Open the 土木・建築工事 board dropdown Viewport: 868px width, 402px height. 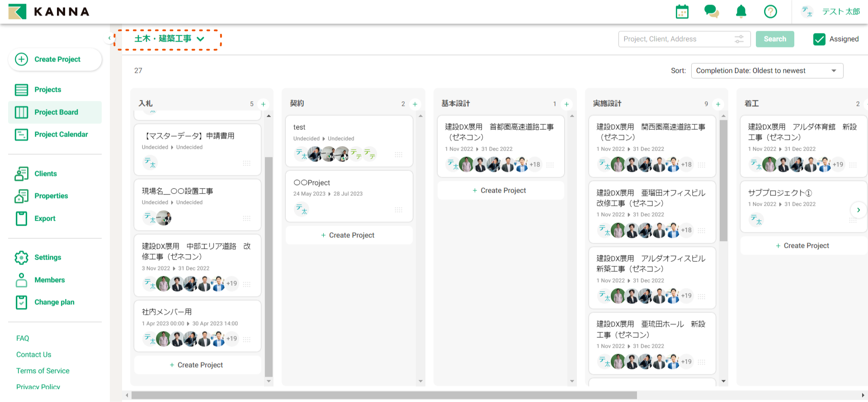[169, 39]
